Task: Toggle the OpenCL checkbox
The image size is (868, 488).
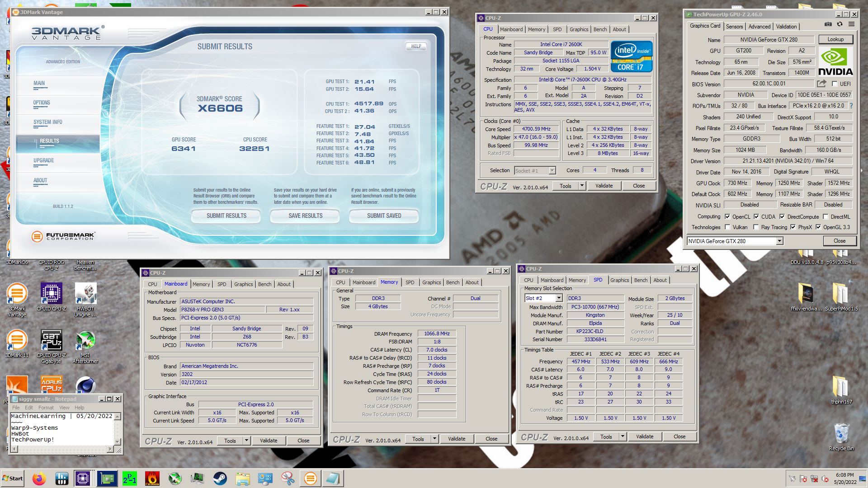Action: pos(727,216)
